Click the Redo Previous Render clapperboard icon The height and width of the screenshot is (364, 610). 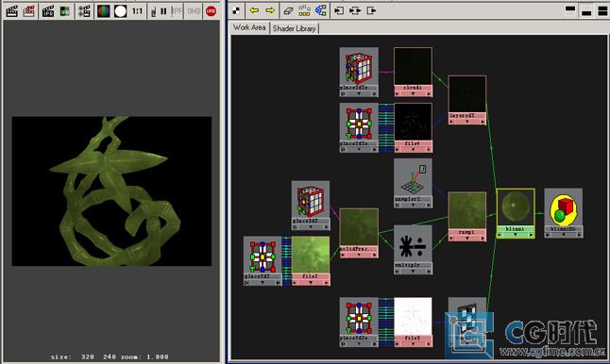pyautogui.click(x=12, y=11)
